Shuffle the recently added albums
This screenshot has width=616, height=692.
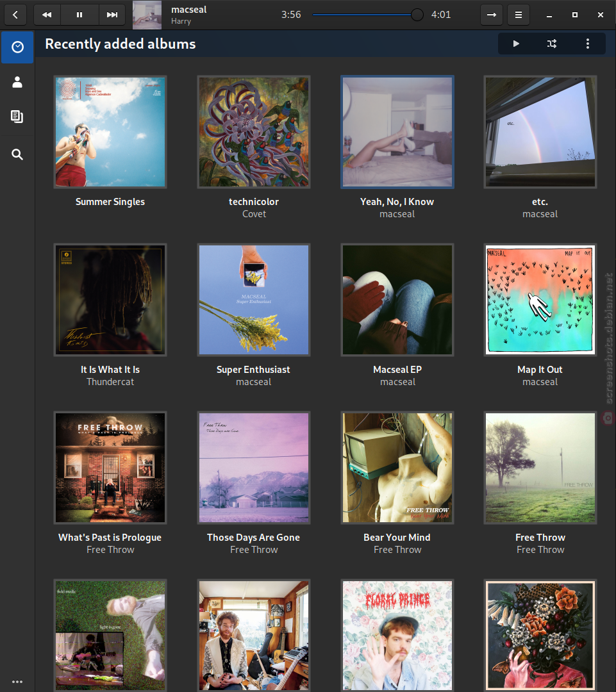552,44
